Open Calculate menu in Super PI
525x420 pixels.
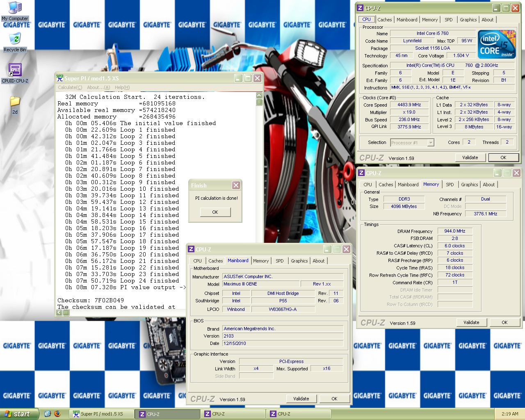[70, 87]
